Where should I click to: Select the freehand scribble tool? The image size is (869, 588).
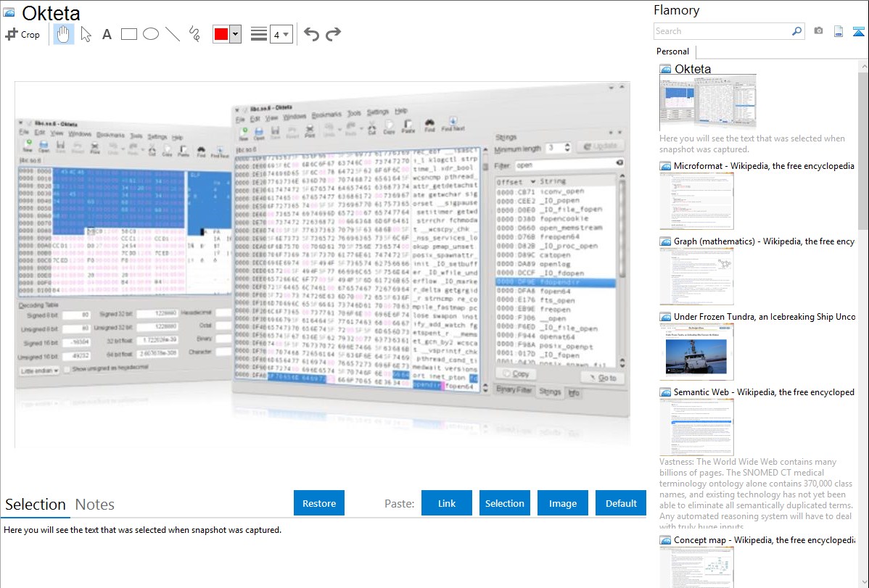coord(194,34)
